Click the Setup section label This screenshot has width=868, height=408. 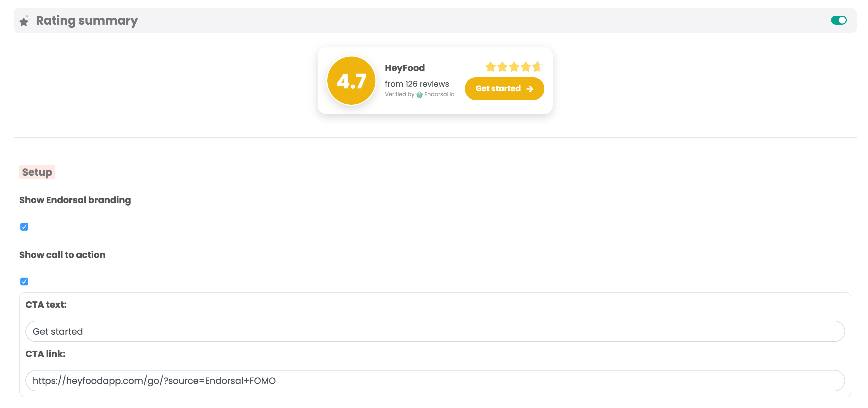tap(37, 172)
